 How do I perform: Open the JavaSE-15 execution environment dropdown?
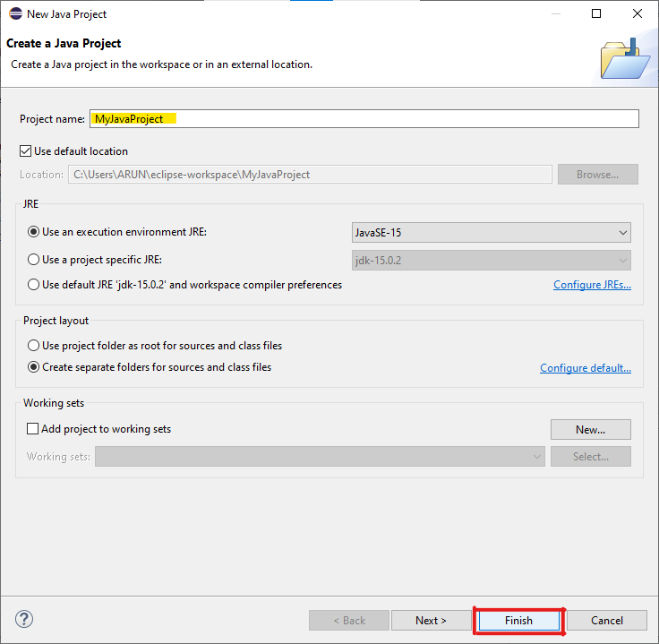[492, 233]
